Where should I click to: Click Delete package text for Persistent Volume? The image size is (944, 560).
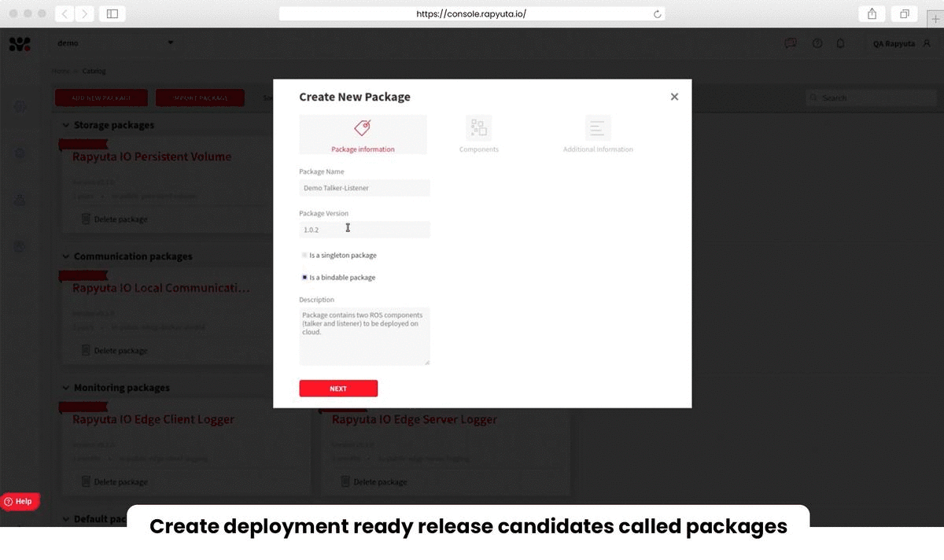(120, 219)
